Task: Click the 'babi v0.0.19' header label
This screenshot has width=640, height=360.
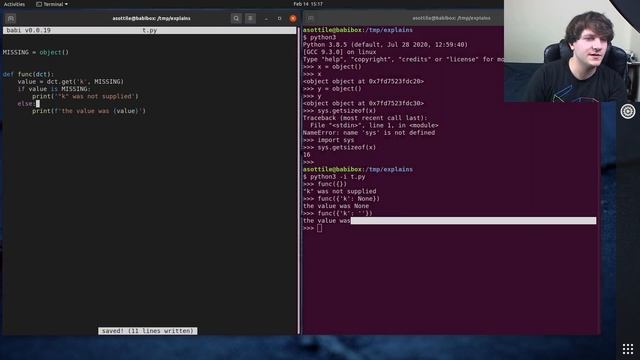Action: [x=29, y=30]
